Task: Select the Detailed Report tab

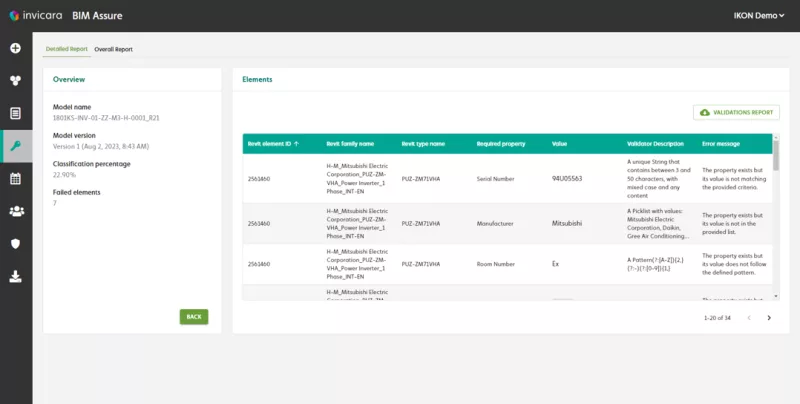Action: click(66, 49)
